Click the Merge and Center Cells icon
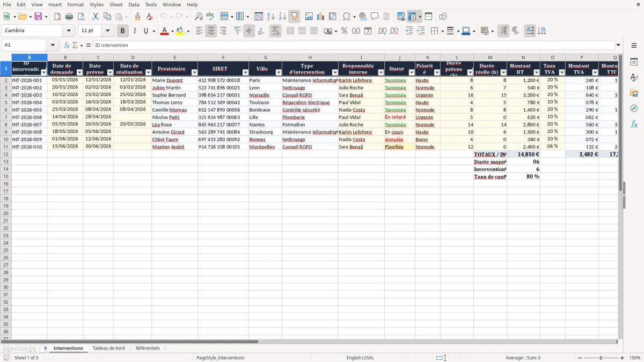This screenshot has width=644, height=362. tap(290, 31)
